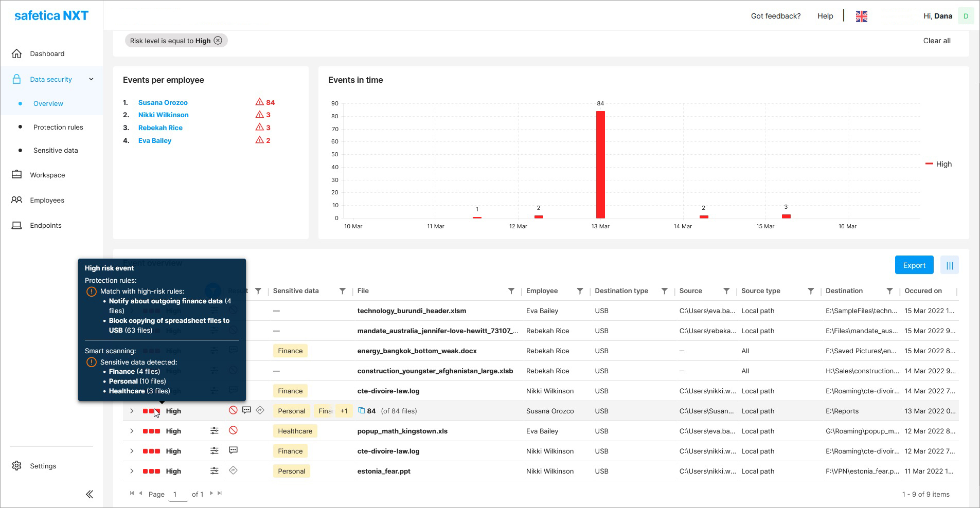The height and width of the screenshot is (508, 980).
Task: Click the Workspace briefcase icon
Action: pos(16,175)
